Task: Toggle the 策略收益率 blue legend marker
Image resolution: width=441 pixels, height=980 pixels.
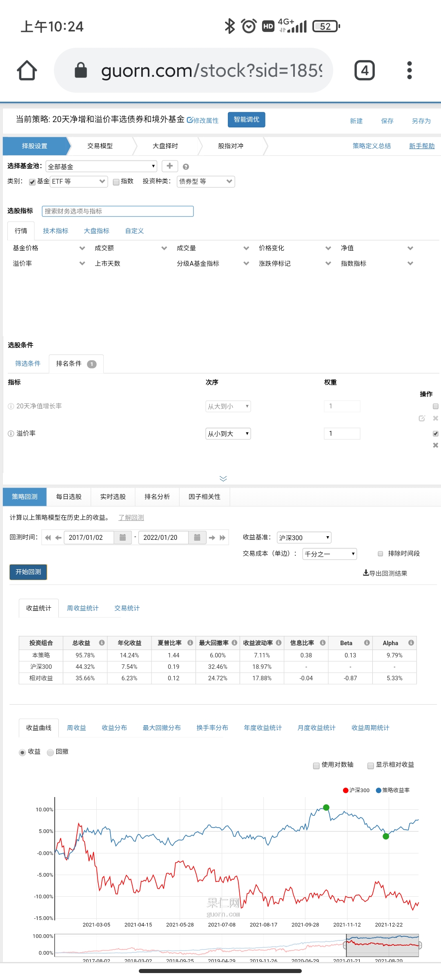Action: (379, 790)
